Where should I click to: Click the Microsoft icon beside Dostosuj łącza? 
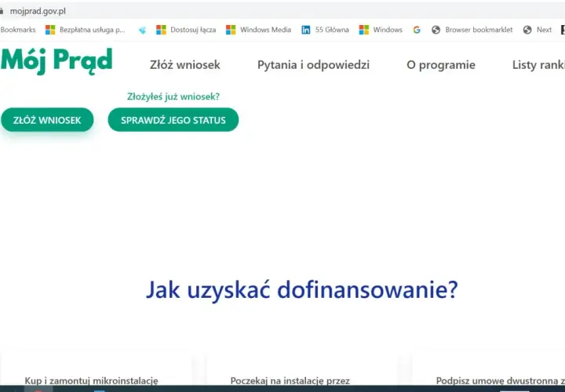(161, 30)
